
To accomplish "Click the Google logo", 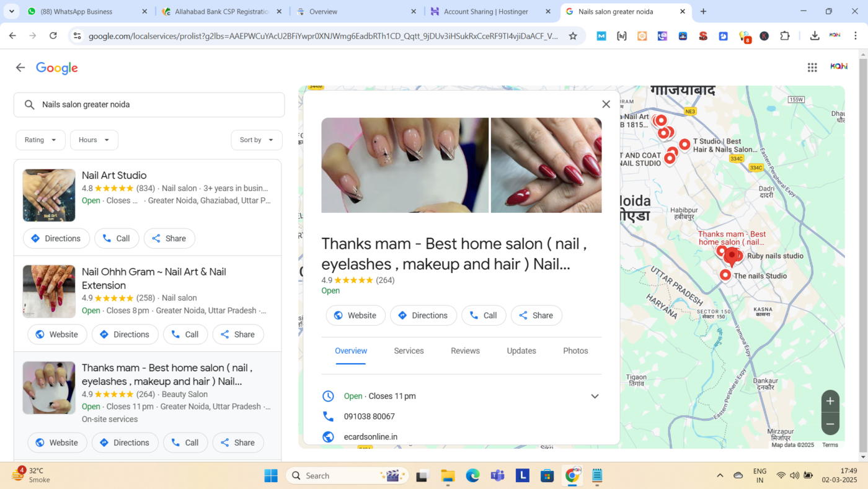I will coord(57,68).
